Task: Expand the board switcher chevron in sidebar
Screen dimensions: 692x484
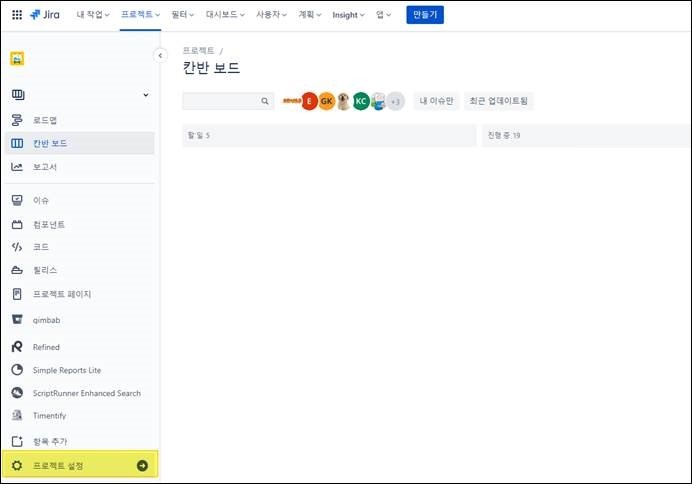Action: click(146, 95)
